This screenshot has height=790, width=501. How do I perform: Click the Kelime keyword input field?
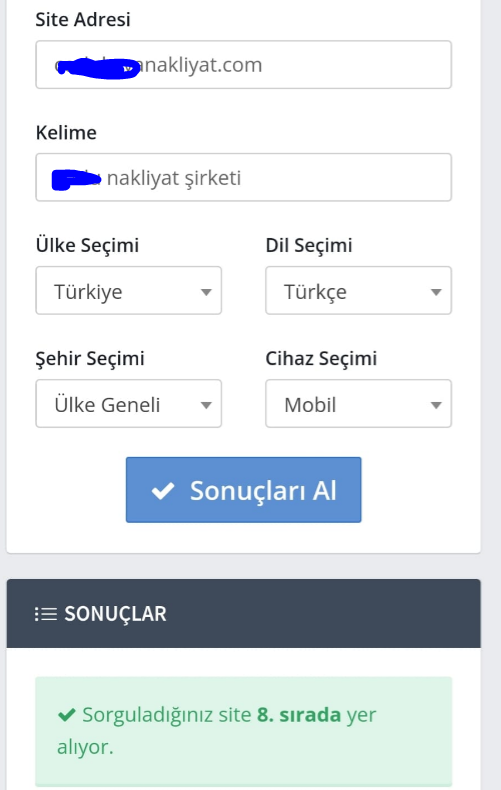[x=243, y=177]
